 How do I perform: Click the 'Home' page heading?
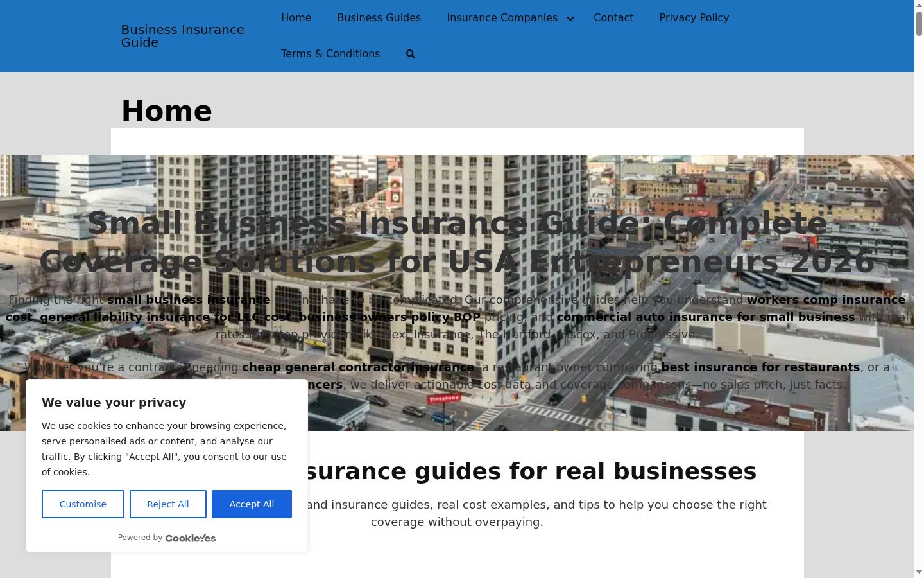pos(167,110)
